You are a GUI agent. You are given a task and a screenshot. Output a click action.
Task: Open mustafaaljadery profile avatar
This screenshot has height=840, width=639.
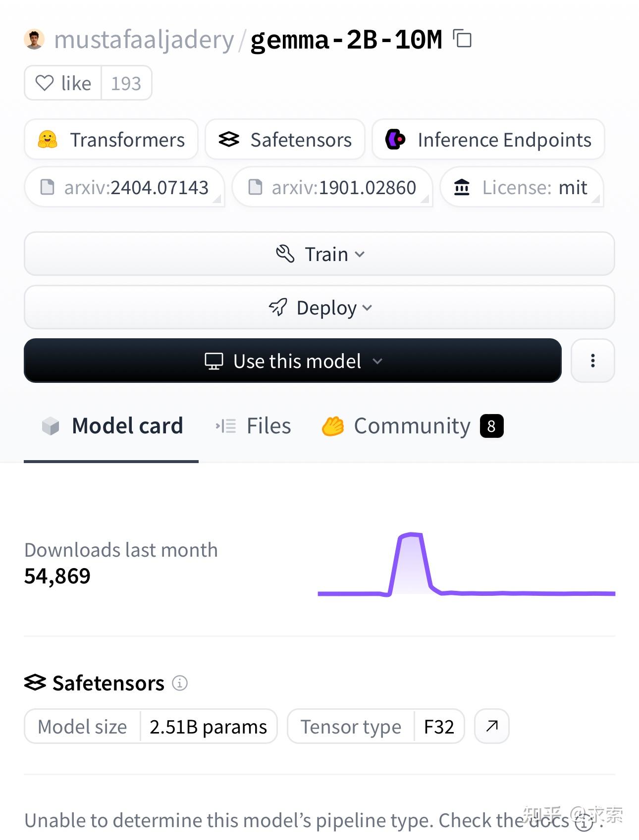[34, 40]
